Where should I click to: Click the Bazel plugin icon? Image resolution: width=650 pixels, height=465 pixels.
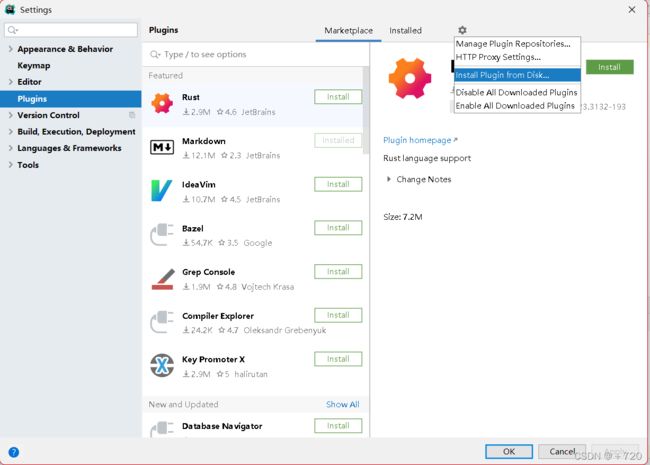pyautogui.click(x=162, y=234)
